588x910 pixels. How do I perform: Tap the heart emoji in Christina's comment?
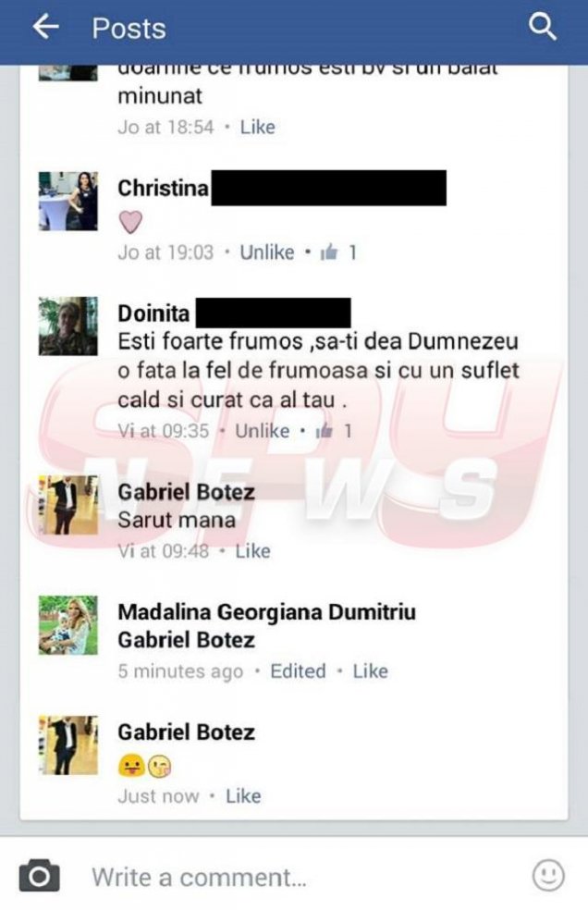click(x=130, y=222)
